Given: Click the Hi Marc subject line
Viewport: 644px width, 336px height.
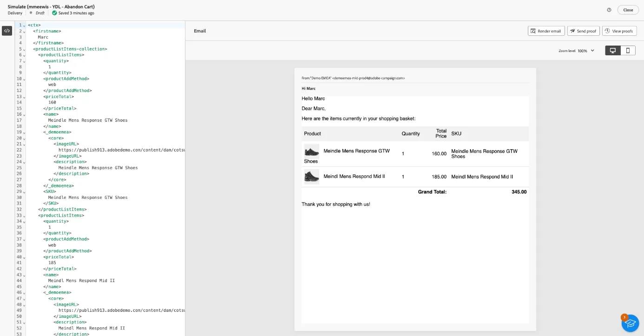Looking at the screenshot, I should click(x=309, y=89).
